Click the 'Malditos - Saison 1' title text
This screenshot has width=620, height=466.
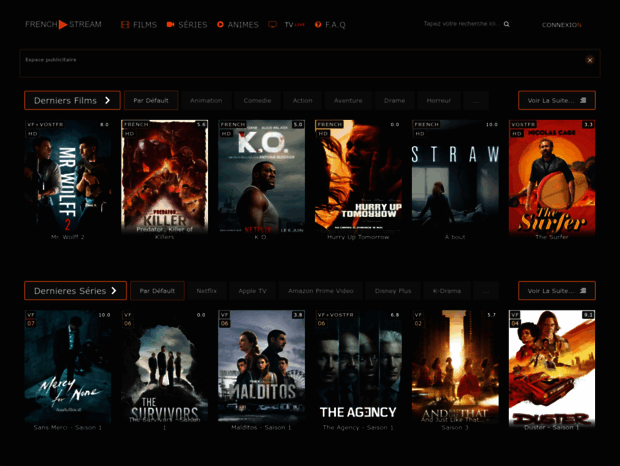click(x=261, y=427)
